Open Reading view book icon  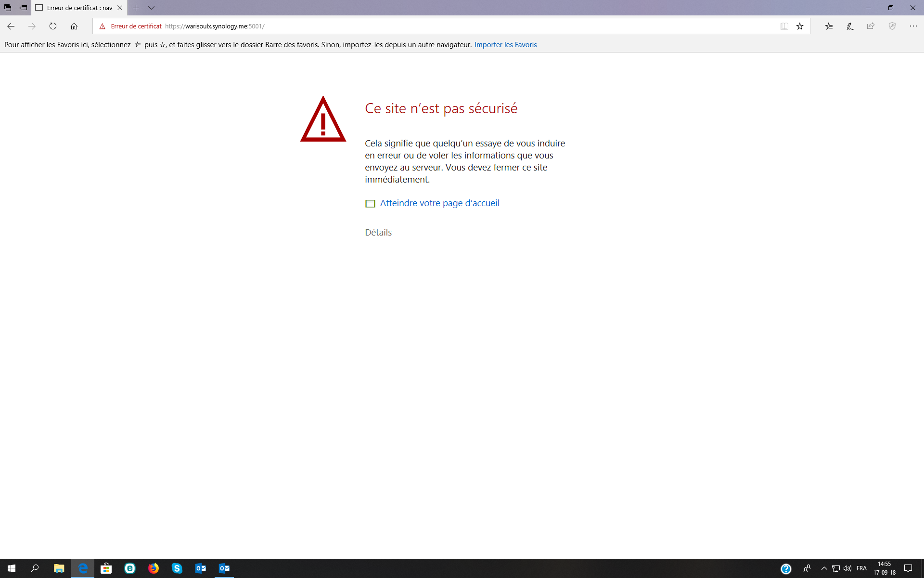784,26
